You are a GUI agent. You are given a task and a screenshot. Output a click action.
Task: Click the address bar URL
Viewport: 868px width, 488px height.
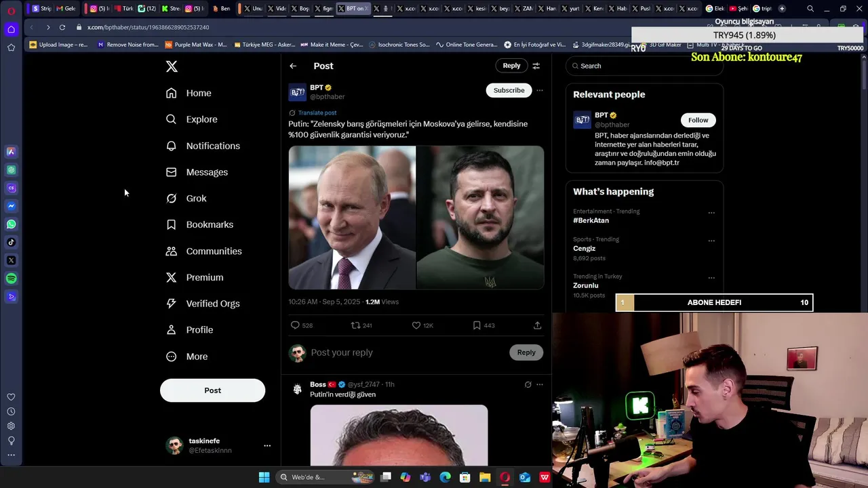(x=148, y=27)
